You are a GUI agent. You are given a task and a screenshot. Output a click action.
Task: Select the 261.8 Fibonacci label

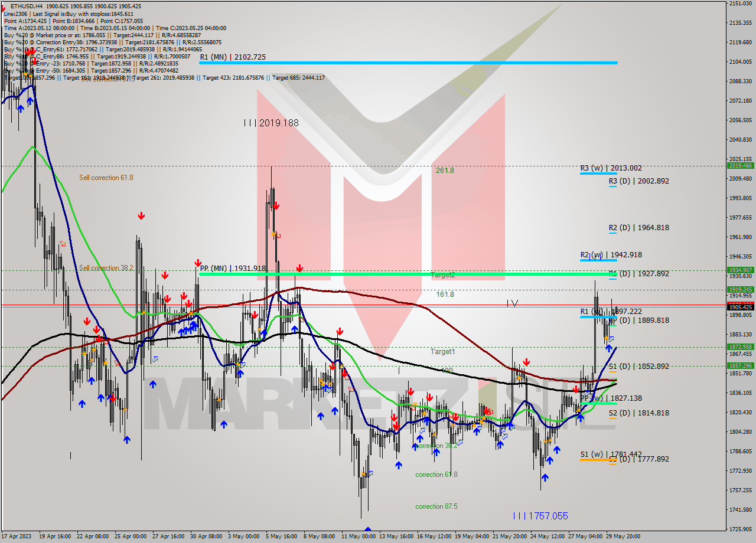(445, 170)
